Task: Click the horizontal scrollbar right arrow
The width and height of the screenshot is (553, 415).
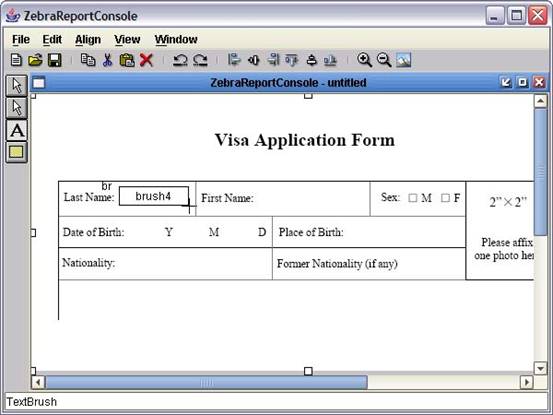Action: [x=527, y=382]
